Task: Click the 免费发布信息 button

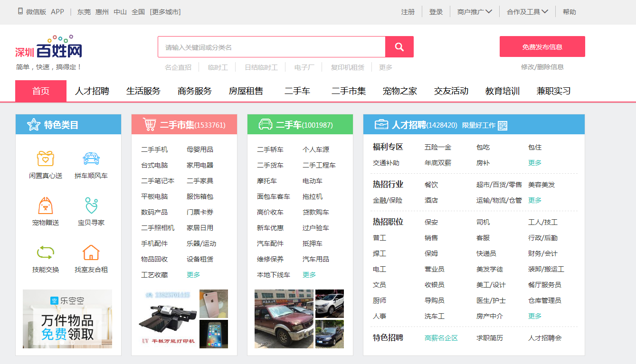Action: tap(542, 47)
